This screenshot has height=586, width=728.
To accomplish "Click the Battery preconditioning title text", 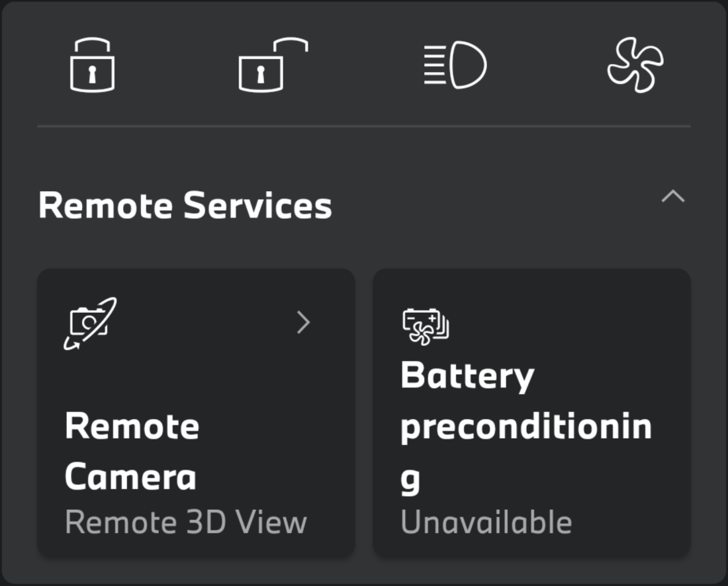I will pyautogui.click(x=527, y=428).
